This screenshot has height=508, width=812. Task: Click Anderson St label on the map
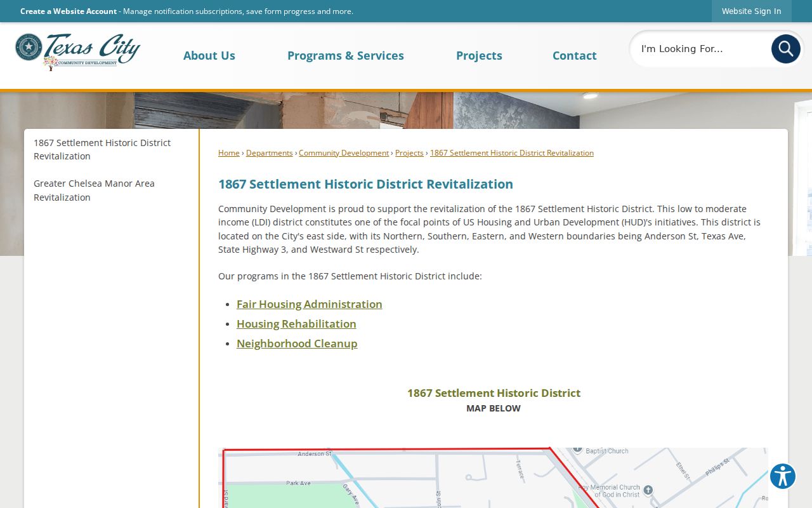(315, 454)
